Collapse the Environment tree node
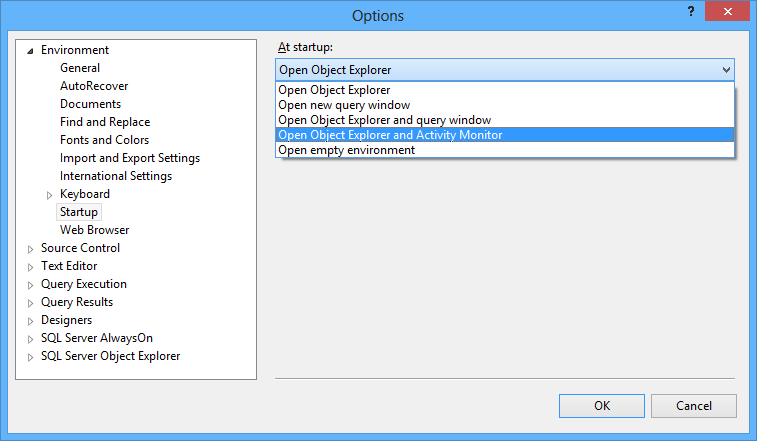Viewport: 757px width, 441px height. [x=30, y=51]
